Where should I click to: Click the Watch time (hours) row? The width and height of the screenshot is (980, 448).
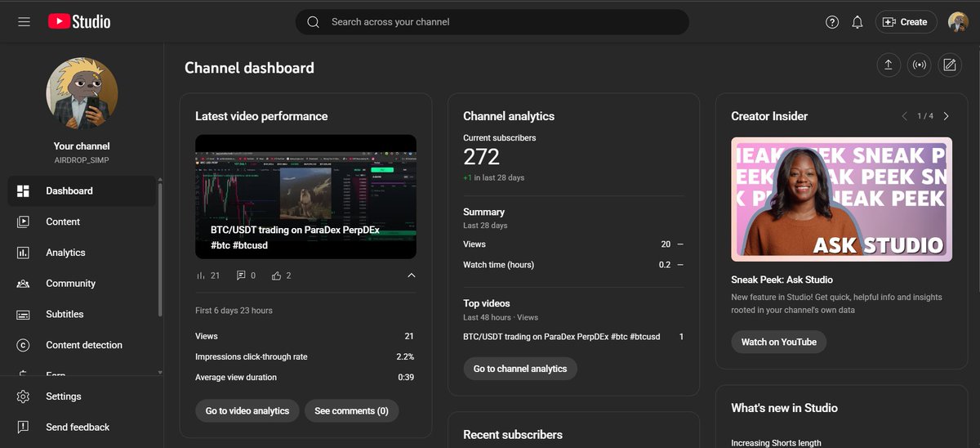point(573,265)
